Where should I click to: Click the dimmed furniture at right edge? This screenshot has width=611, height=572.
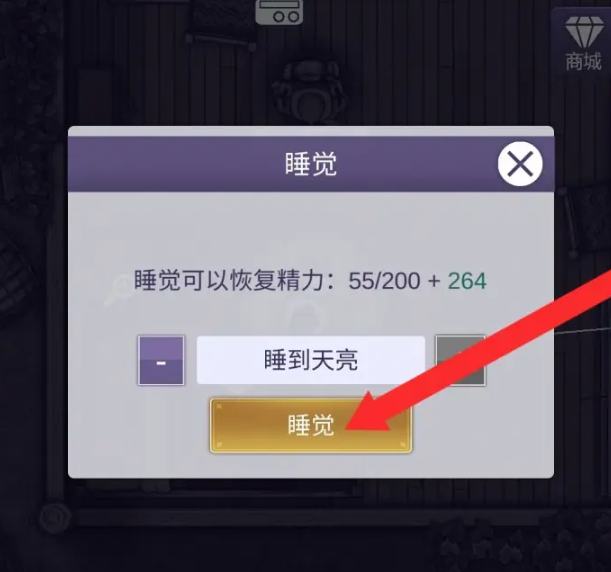point(586,222)
